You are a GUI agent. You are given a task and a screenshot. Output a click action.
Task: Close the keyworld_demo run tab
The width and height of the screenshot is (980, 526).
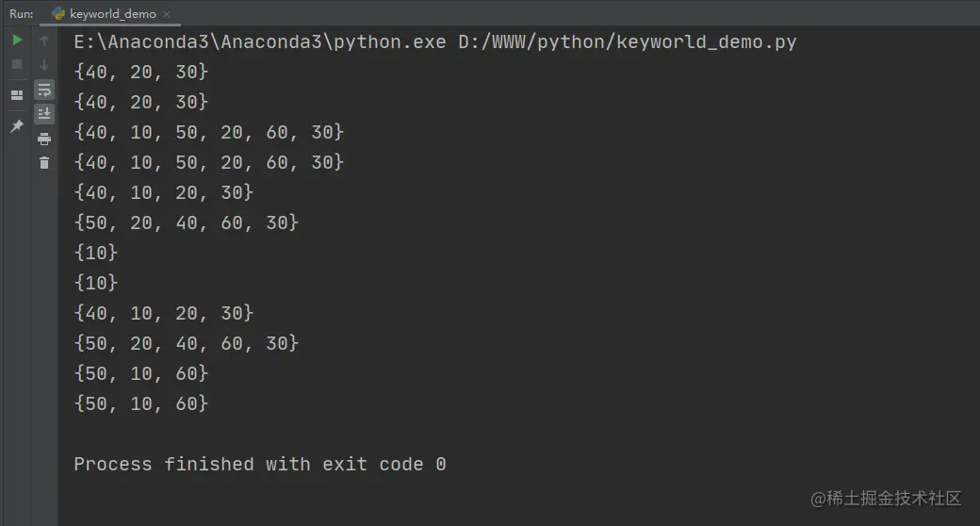click(x=166, y=14)
